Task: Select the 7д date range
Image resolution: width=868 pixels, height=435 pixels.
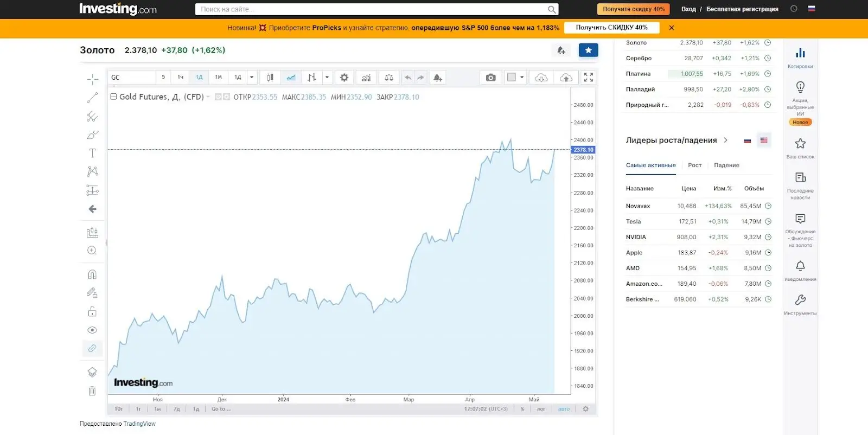Action: click(177, 409)
